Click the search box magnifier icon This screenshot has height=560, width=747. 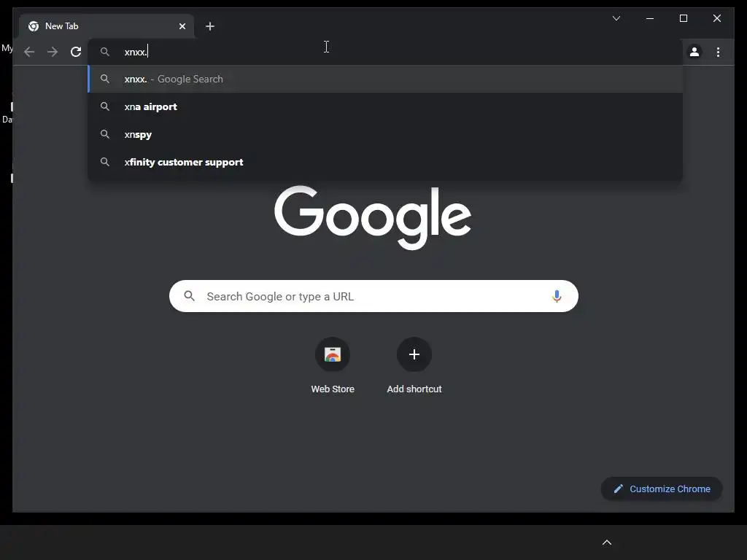(x=189, y=296)
